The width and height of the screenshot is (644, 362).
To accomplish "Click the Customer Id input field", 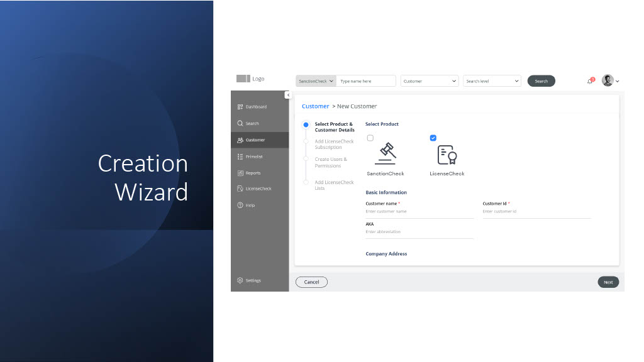I will click(536, 212).
